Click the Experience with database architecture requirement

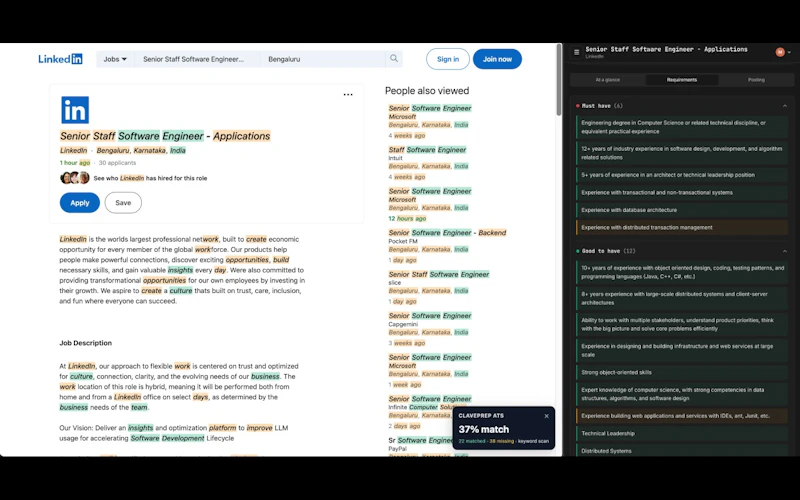pos(682,210)
